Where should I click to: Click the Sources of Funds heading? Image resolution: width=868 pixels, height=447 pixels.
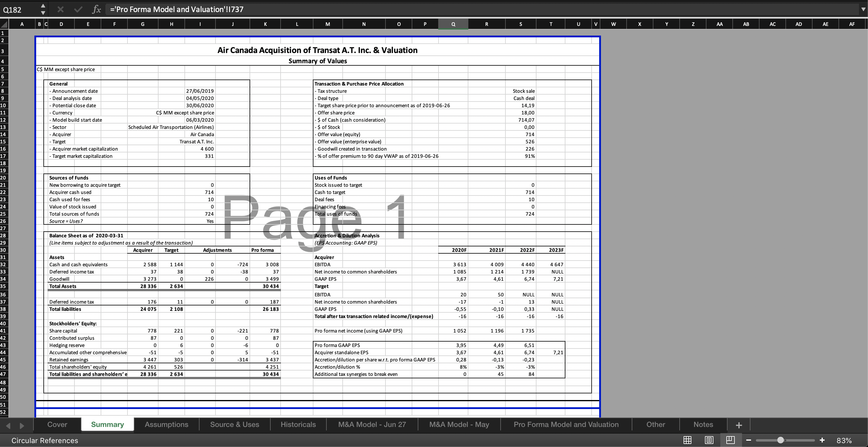point(69,178)
